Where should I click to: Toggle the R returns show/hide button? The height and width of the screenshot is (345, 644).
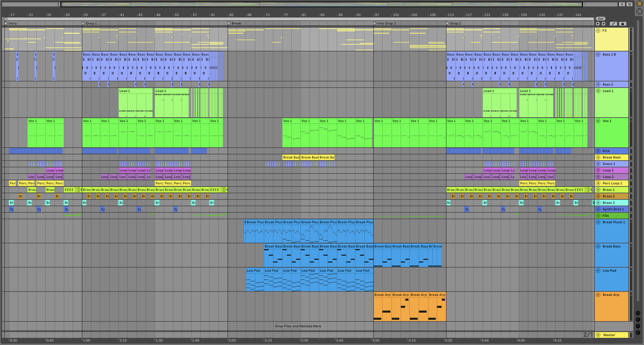click(x=638, y=320)
